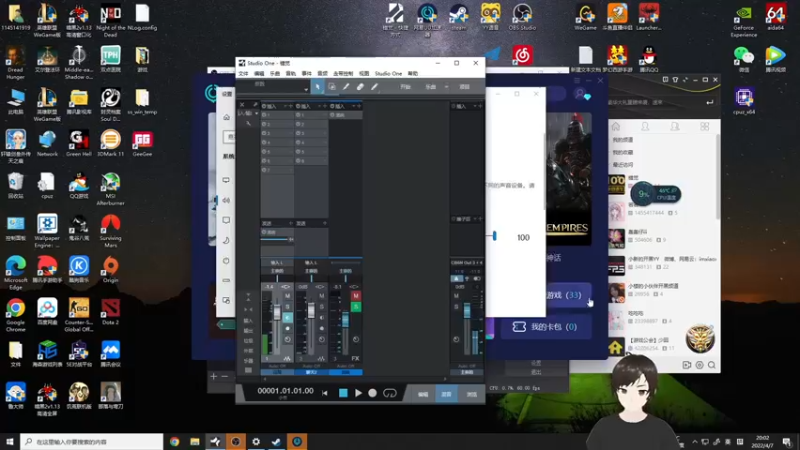
Task: Open the 音轨 menu in Studio One
Action: click(291, 73)
